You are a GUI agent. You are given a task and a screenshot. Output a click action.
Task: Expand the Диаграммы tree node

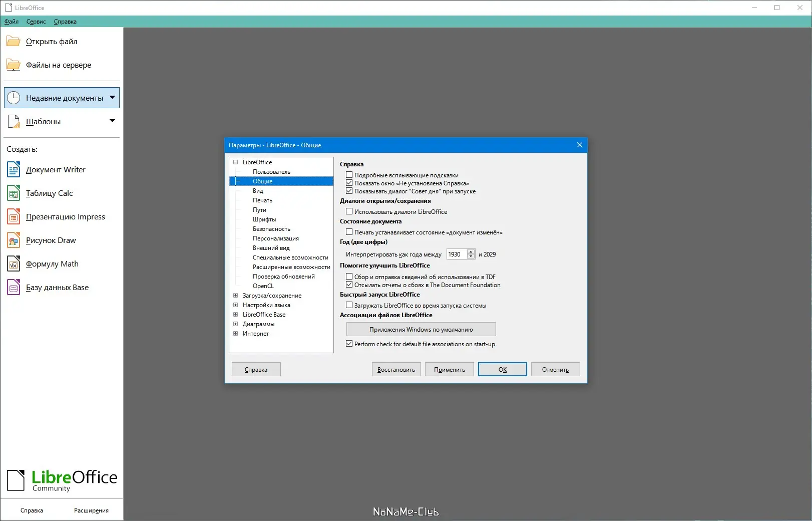[x=235, y=324]
